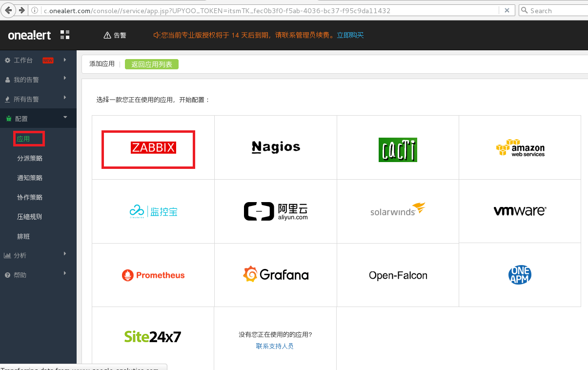Select the OneAPM application logo
This screenshot has width=588, height=370.
pyautogui.click(x=520, y=275)
